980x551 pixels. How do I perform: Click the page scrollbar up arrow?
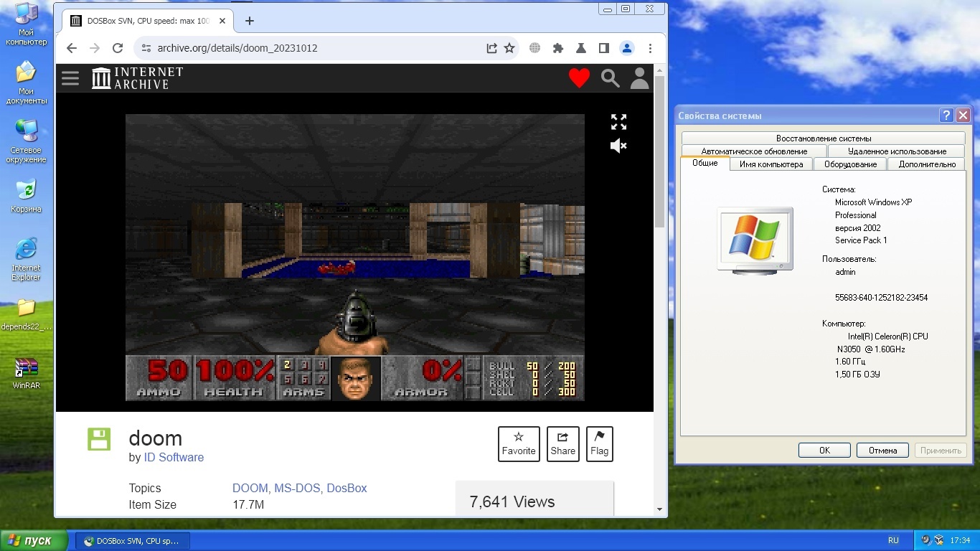pyautogui.click(x=660, y=70)
